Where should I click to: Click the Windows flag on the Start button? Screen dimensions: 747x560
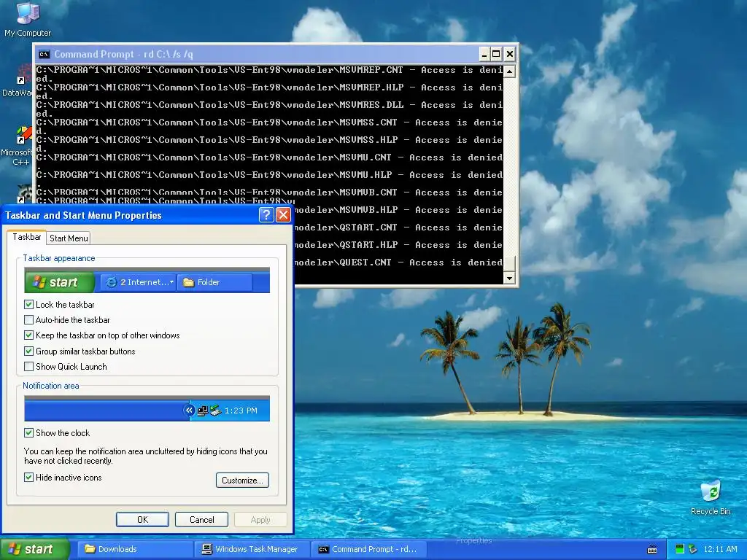[15, 549]
